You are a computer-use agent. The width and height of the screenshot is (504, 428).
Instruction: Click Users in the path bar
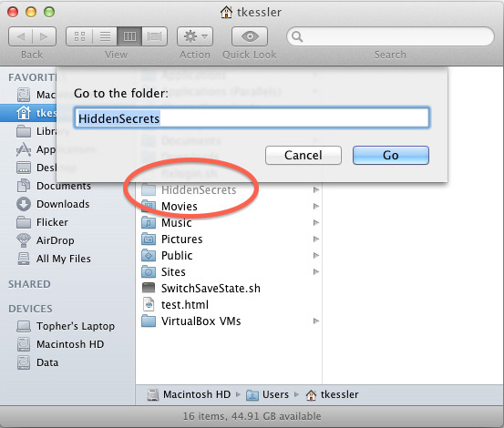pos(268,394)
